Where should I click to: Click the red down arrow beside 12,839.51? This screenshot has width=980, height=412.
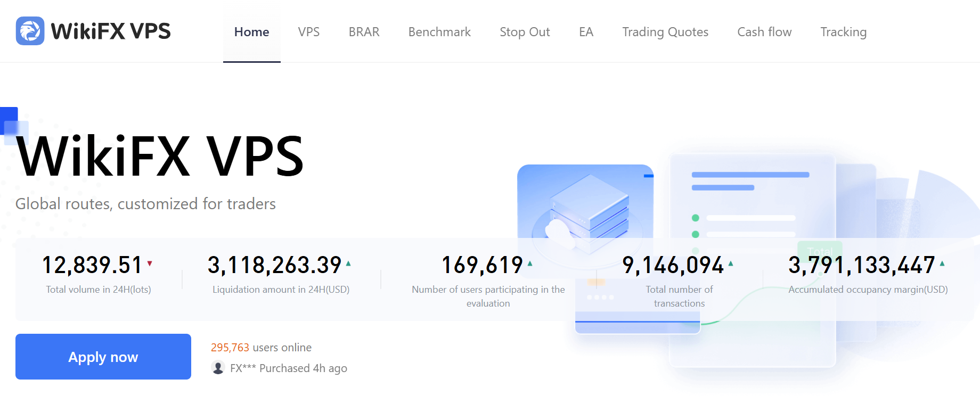click(150, 263)
